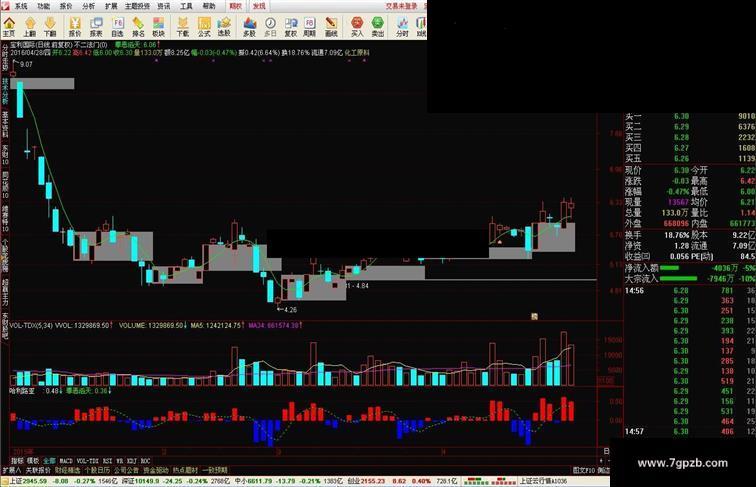The height and width of the screenshot is (487, 756).
Task: Click the 下翻 page-down arrow icon
Action: [50, 27]
